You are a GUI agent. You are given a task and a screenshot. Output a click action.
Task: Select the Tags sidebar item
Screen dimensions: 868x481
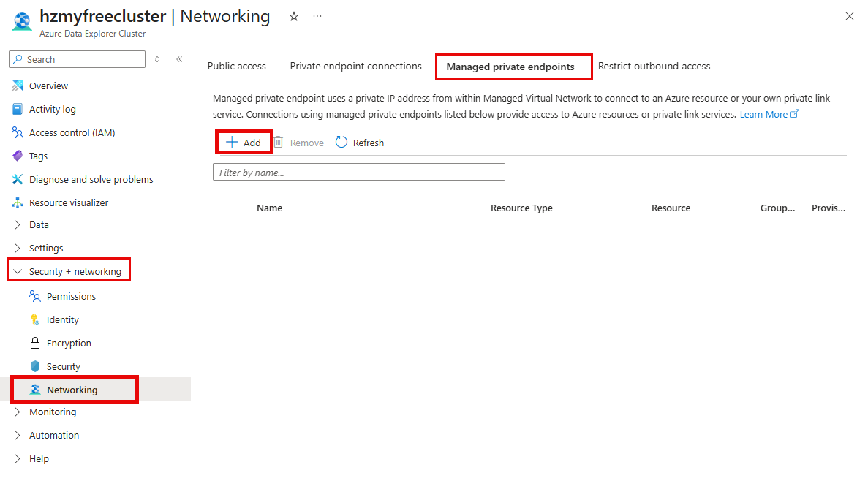tap(43, 156)
